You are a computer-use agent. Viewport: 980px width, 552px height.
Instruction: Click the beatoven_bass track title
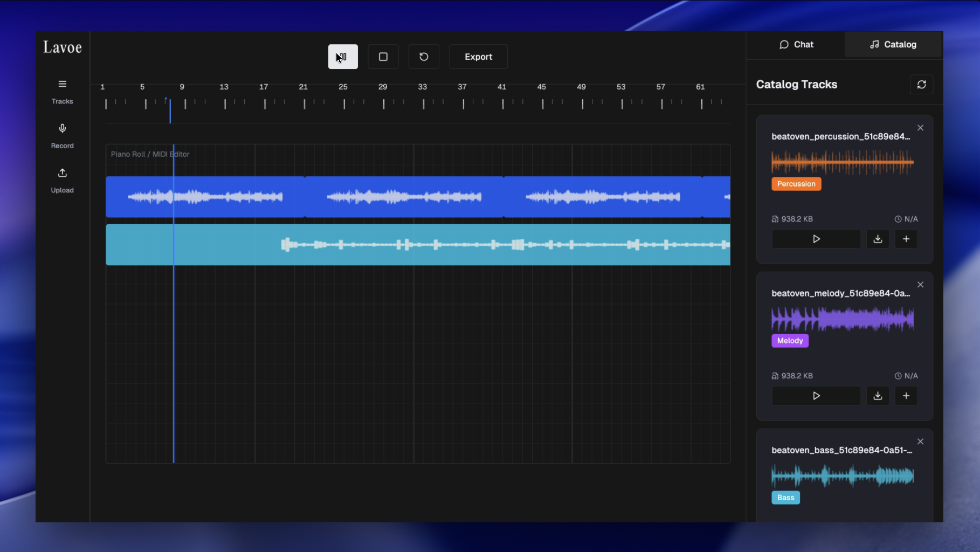click(x=841, y=450)
